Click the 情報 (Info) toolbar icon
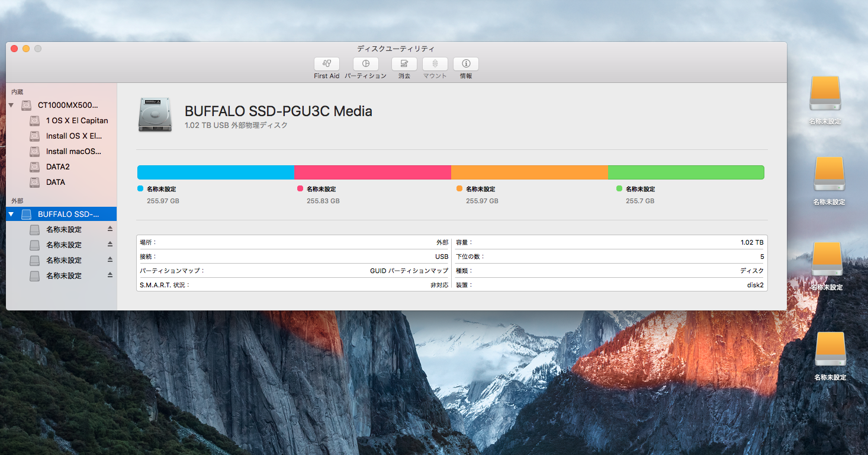Screen dimensions: 868x455 pos(466,64)
